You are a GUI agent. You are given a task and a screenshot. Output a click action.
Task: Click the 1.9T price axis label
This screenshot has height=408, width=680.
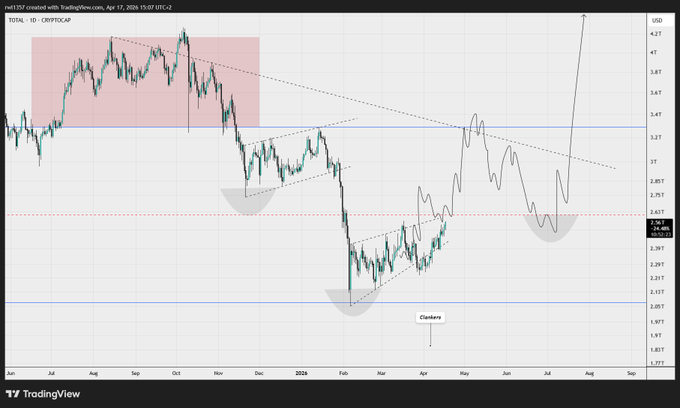click(656, 336)
